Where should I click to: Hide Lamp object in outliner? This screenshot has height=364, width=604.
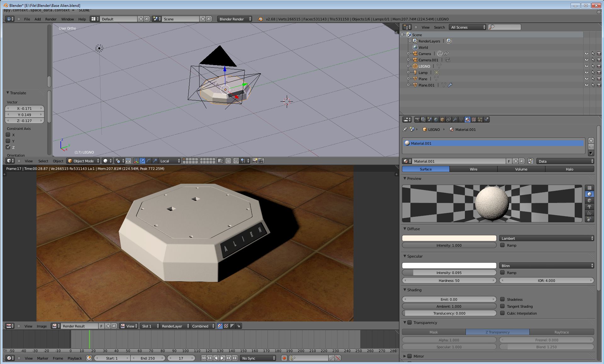[x=586, y=72]
